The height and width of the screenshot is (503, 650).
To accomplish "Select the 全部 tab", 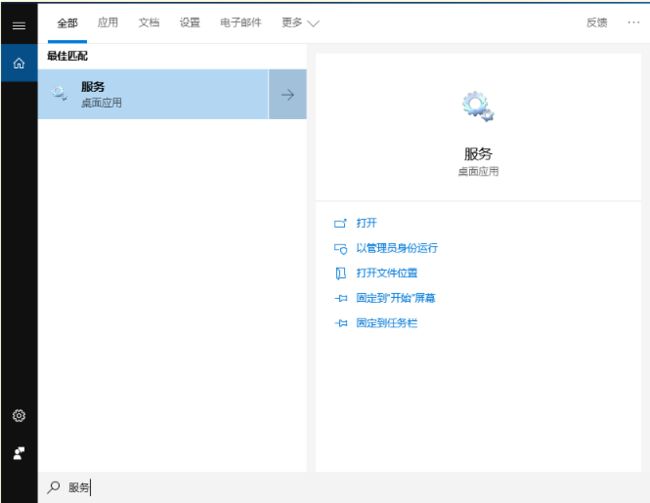I will tap(67, 23).
